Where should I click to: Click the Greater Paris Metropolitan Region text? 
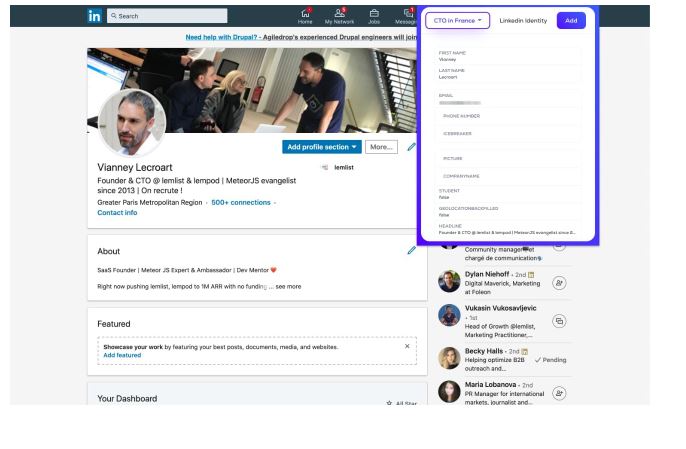150,203
